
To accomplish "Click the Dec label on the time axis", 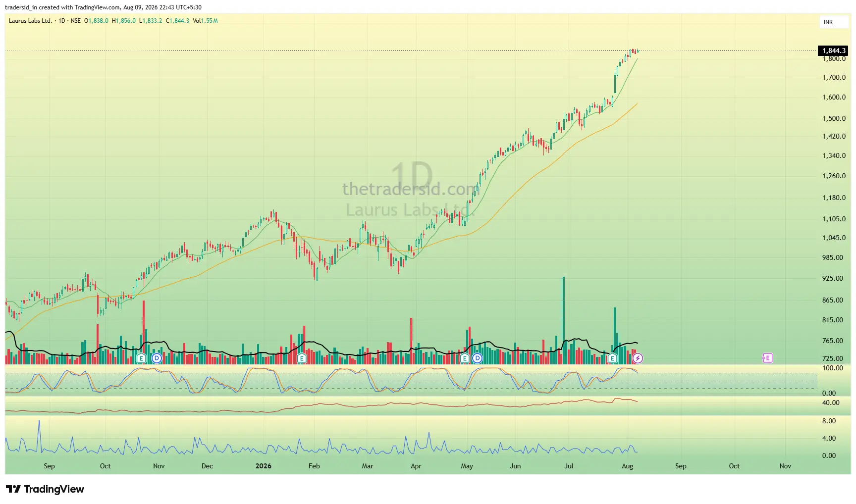I will point(207,466).
